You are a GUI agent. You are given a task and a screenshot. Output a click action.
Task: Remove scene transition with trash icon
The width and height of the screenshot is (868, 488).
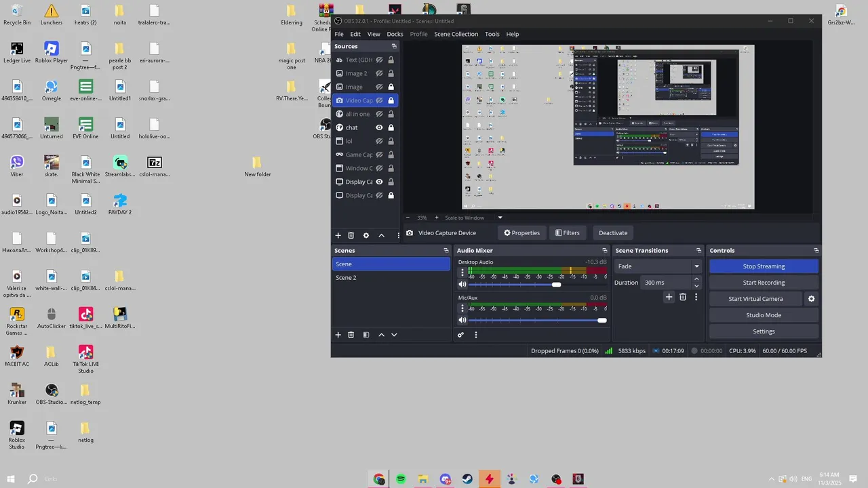point(683,297)
